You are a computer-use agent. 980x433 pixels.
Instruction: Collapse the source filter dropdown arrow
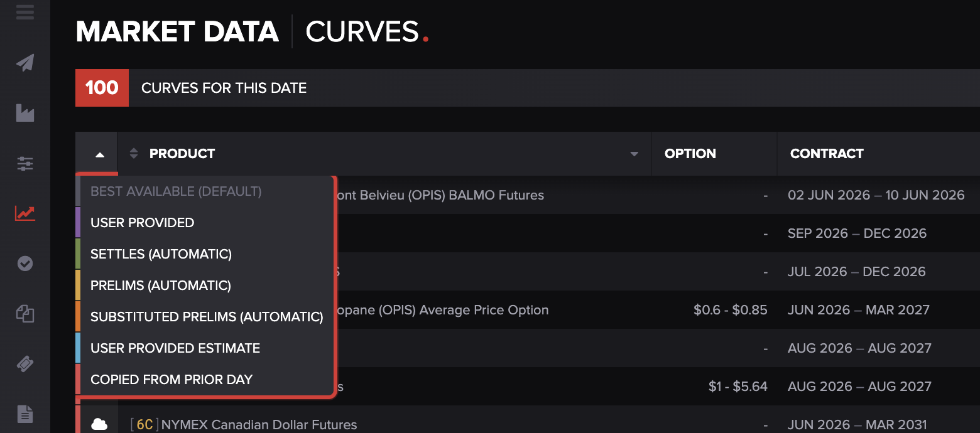[x=100, y=154]
